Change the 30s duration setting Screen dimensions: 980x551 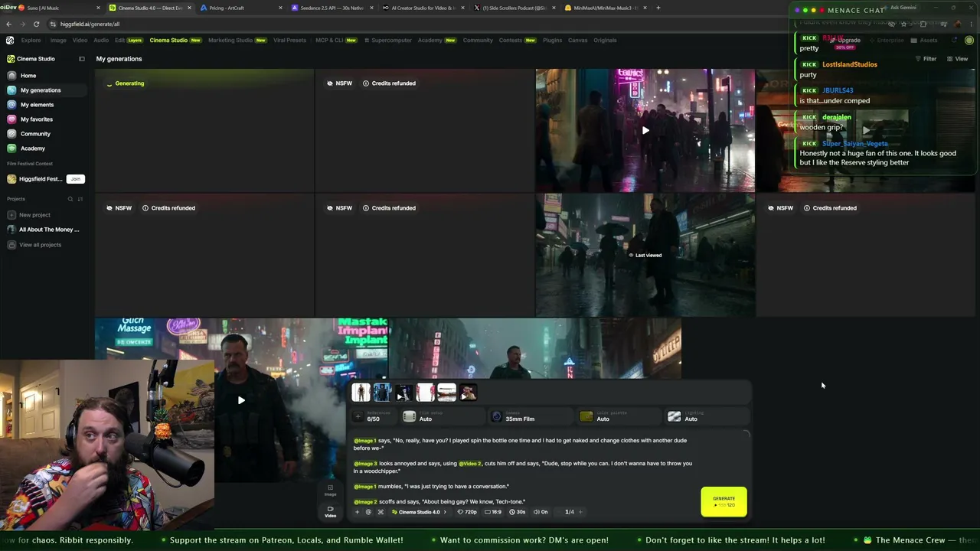pyautogui.click(x=518, y=512)
